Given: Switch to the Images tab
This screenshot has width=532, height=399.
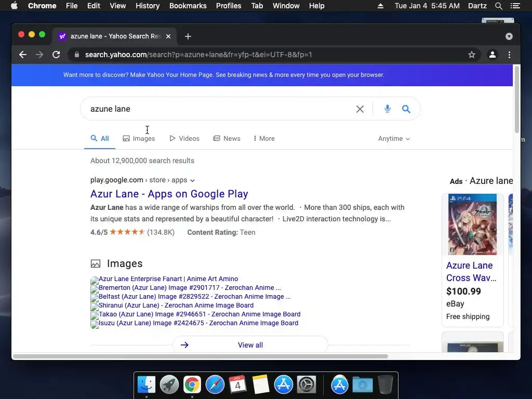Looking at the screenshot, I should tap(139, 138).
